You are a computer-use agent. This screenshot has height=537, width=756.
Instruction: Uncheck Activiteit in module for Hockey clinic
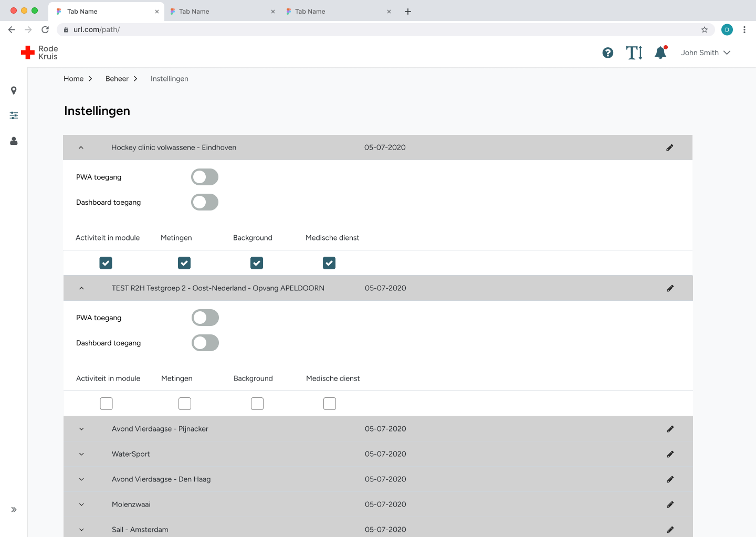click(106, 263)
